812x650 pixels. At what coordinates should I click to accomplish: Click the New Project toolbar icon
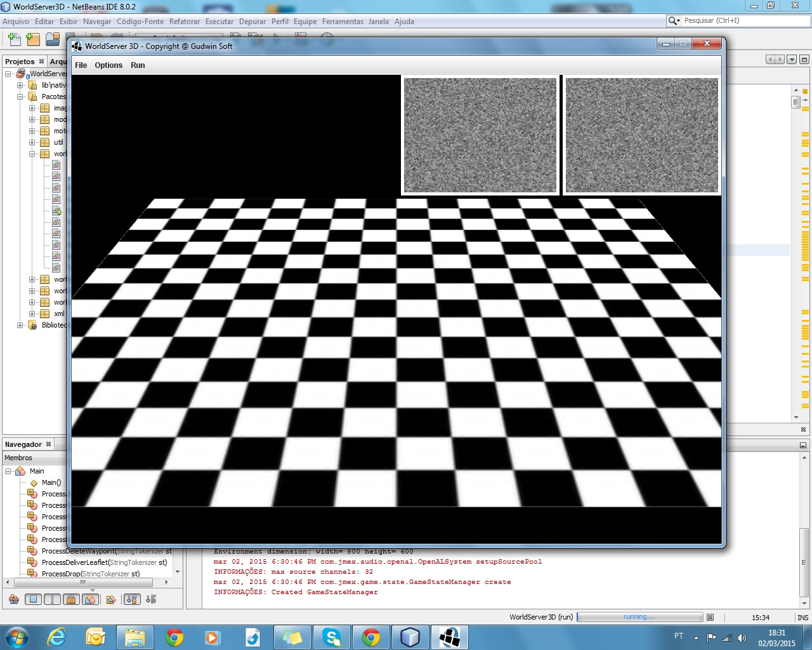click(x=33, y=39)
